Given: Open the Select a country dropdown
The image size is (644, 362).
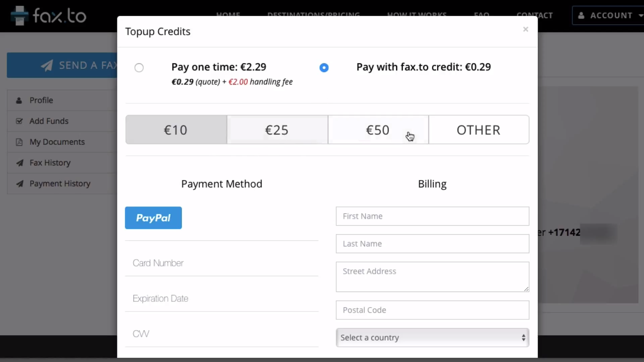Looking at the screenshot, I should (432, 338).
